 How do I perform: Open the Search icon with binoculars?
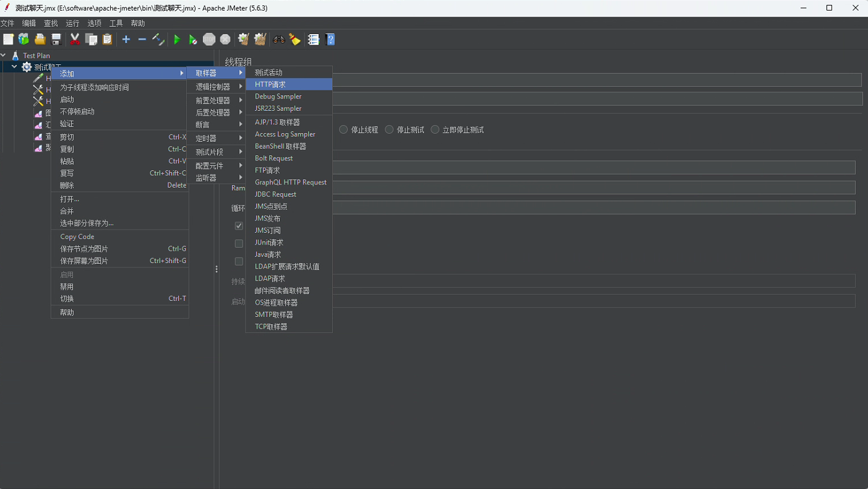click(x=279, y=39)
